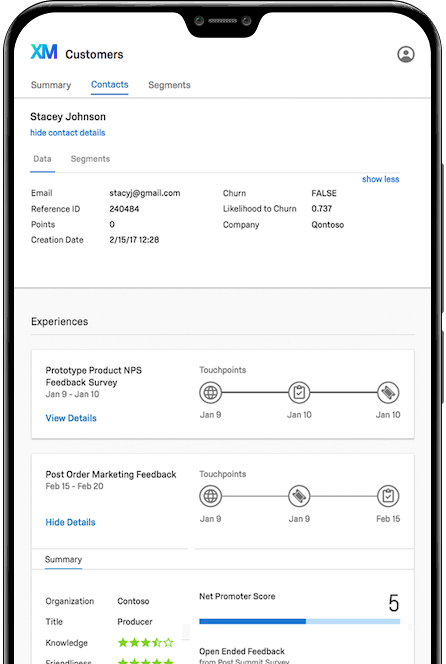Select the Contacts tab
This screenshot has height=664, width=446.
point(110,84)
